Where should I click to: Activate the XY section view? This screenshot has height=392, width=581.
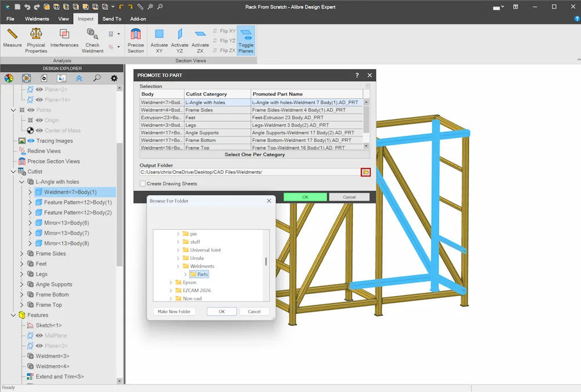(159, 41)
